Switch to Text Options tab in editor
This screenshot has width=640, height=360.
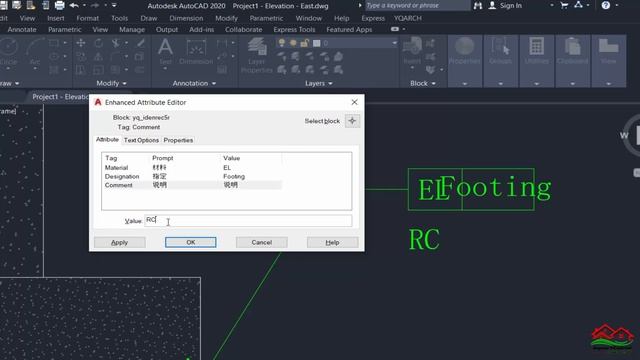pyautogui.click(x=141, y=140)
